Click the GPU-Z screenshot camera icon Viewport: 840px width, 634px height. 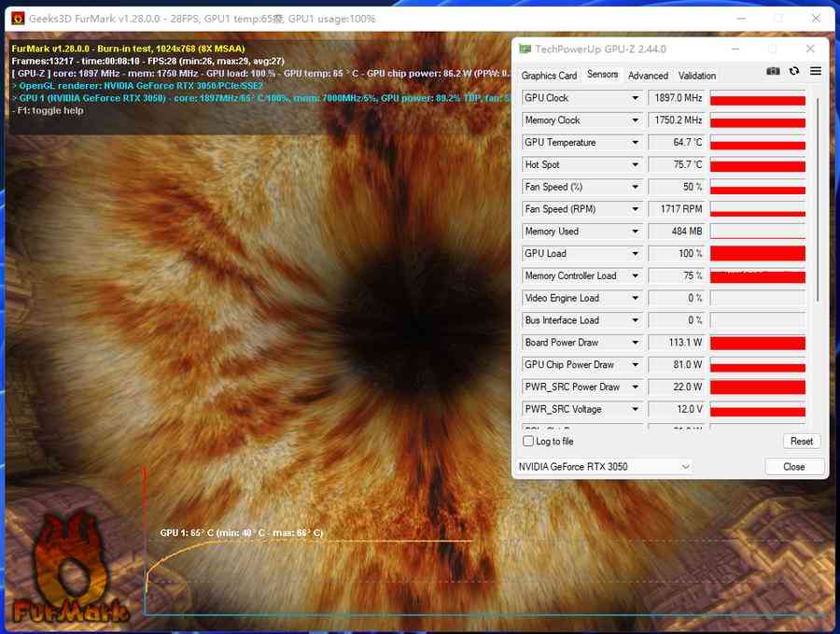pyautogui.click(x=773, y=71)
